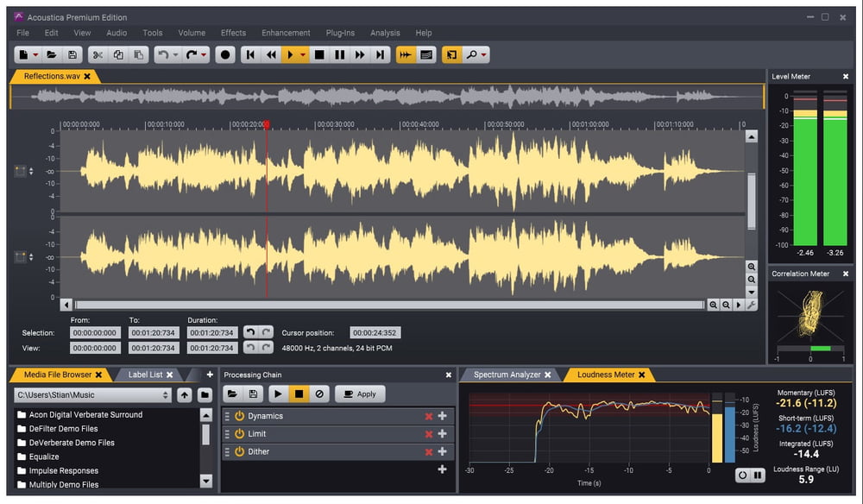
Task: Open the zoom tool dropdown arrow
Action: pyautogui.click(x=484, y=55)
